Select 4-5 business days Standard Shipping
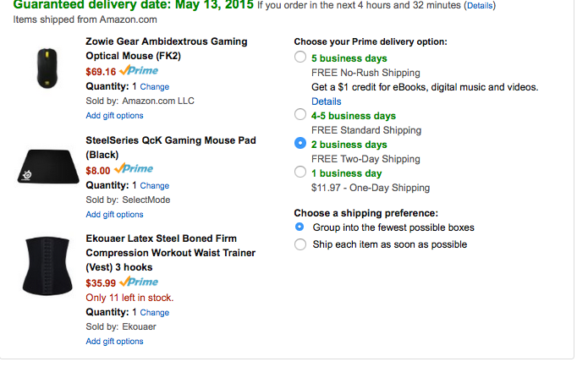The height and width of the screenshot is (367, 588). point(300,115)
